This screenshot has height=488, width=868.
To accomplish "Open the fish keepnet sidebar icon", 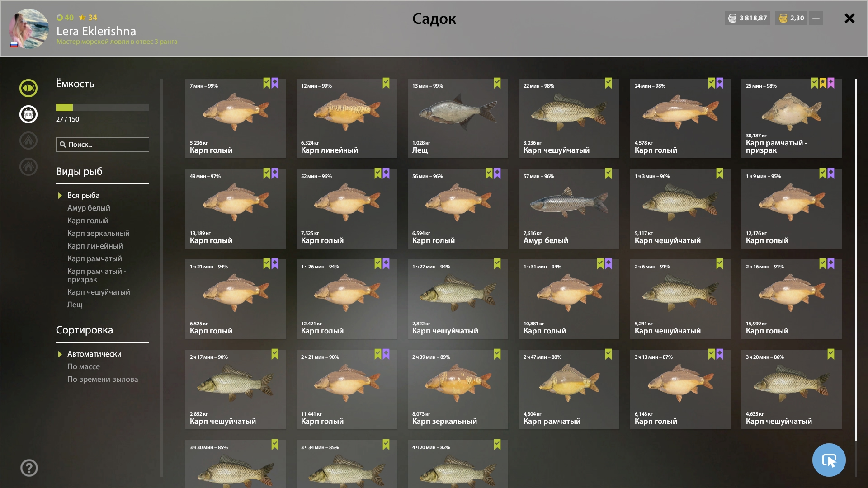I will pyautogui.click(x=28, y=88).
